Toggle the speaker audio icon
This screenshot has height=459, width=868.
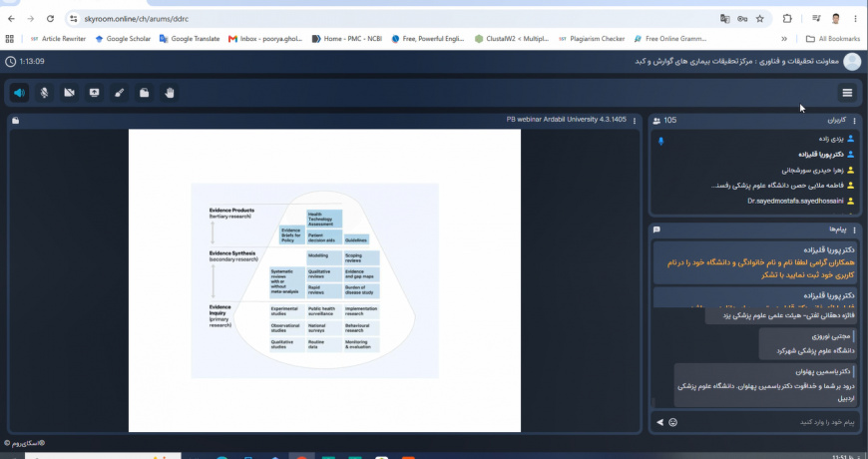pyautogui.click(x=19, y=93)
